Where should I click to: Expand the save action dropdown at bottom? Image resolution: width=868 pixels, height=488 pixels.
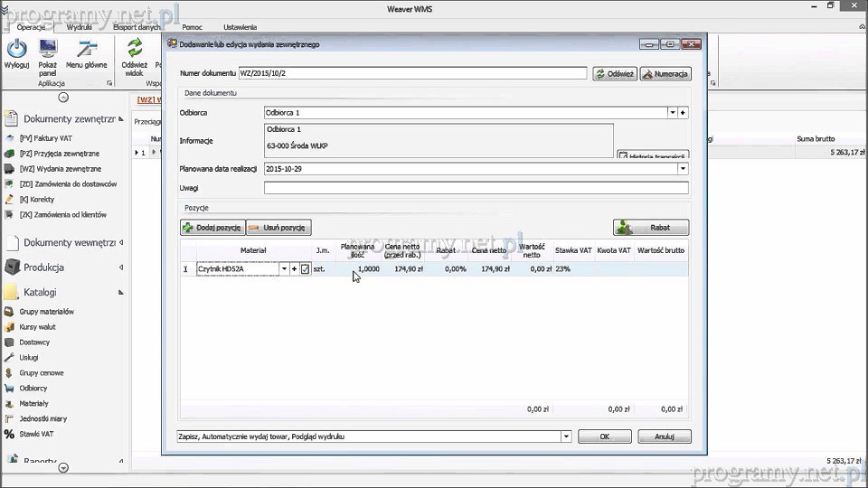[x=566, y=436]
